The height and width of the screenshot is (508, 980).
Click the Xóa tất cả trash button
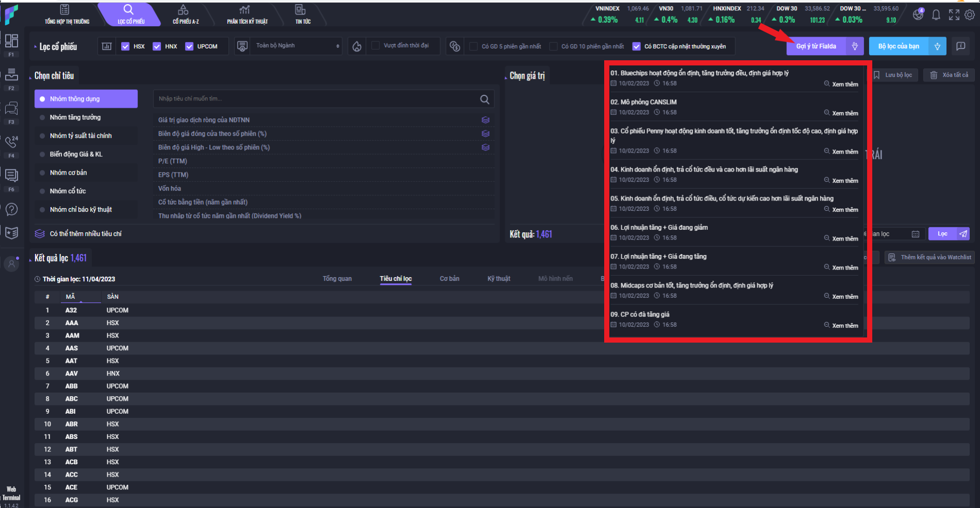tap(949, 75)
